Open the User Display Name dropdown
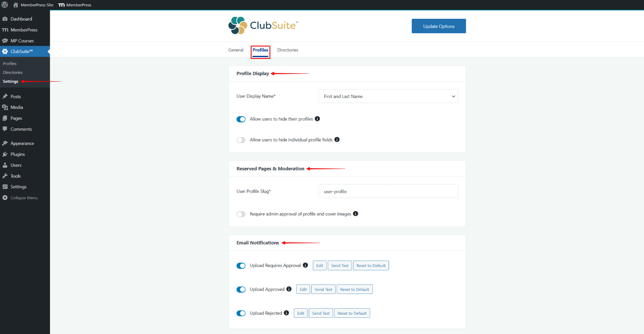Screen dimensions: 644x334 coord(388,96)
